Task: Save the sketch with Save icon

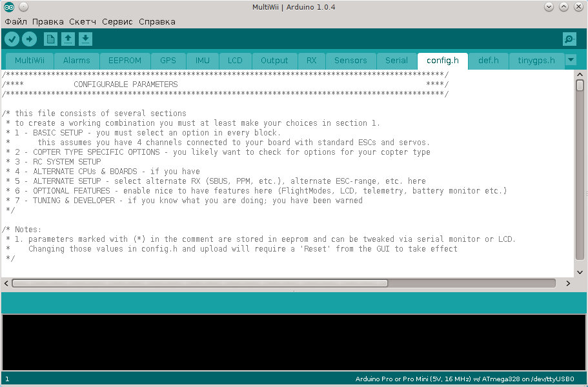Action: (x=85, y=39)
